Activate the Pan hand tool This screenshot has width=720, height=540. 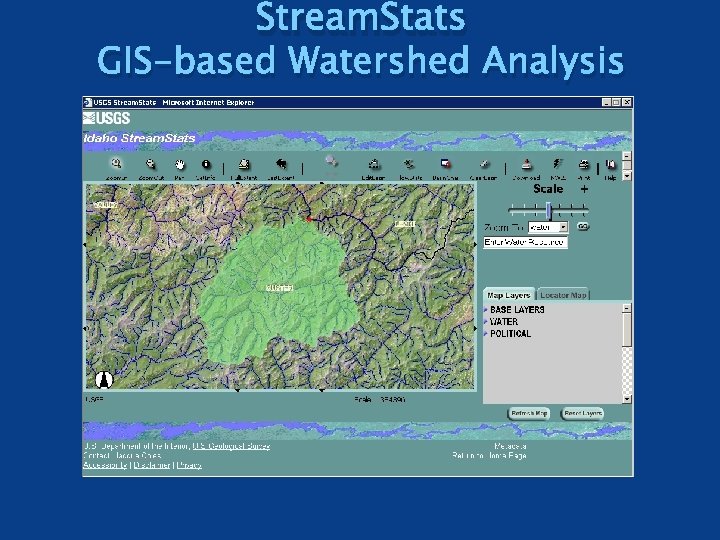pyautogui.click(x=180, y=164)
